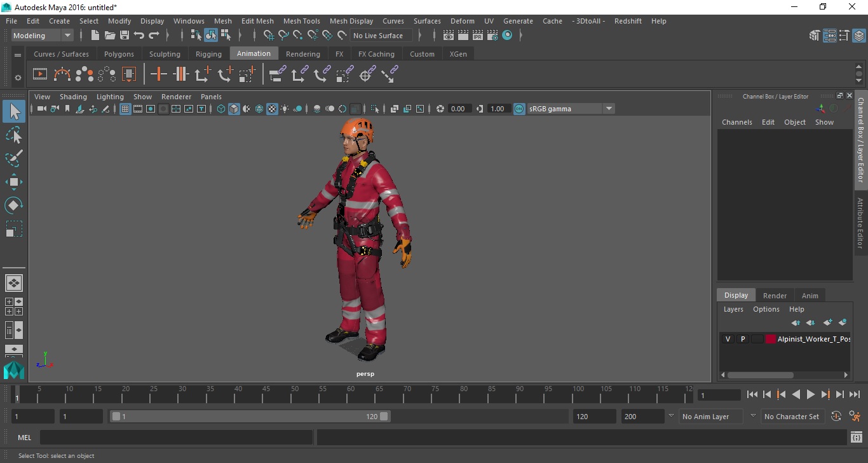
Task: Open shelf options gear menu
Action: [18, 78]
